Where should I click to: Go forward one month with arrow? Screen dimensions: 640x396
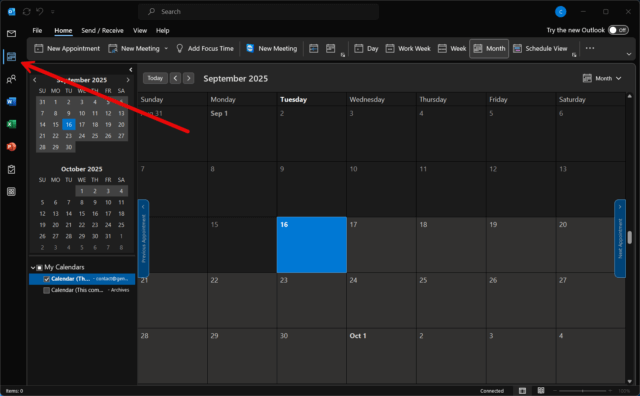pyautogui.click(x=189, y=78)
